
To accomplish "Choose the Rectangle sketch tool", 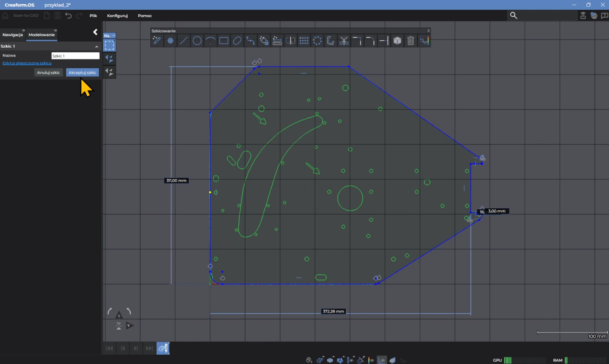I will pos(224,41).
